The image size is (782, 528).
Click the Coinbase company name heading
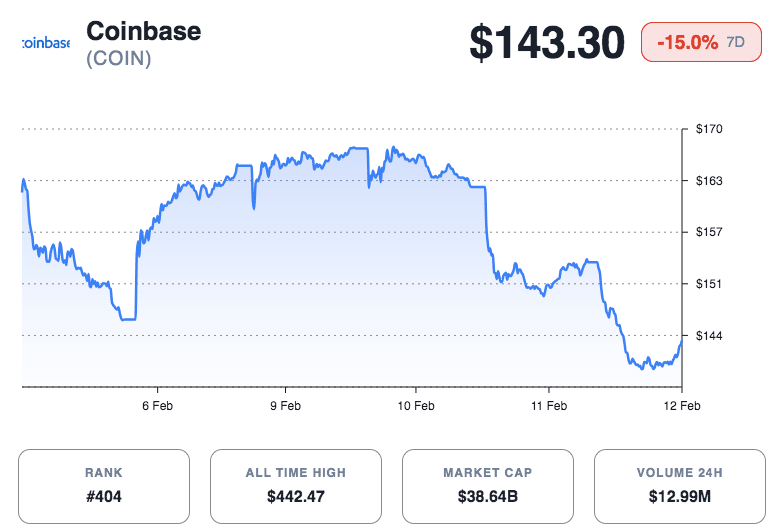143,31
